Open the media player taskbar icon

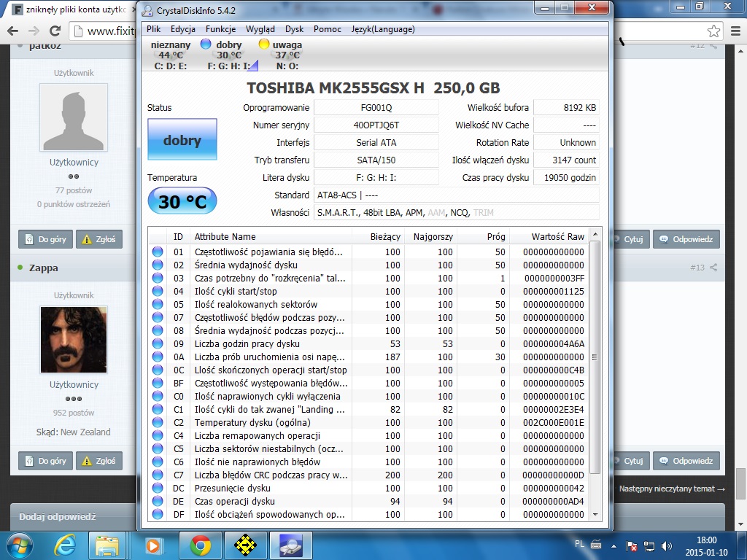point(152,545)
